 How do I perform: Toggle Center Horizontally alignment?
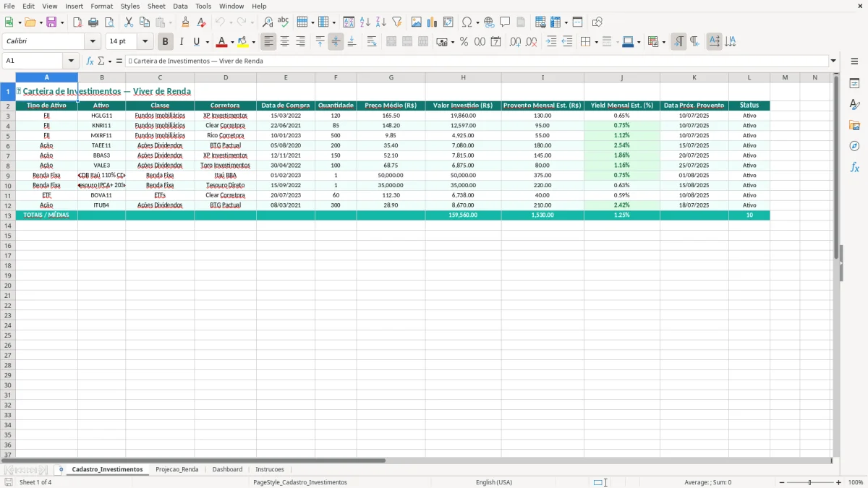[285, 42]
